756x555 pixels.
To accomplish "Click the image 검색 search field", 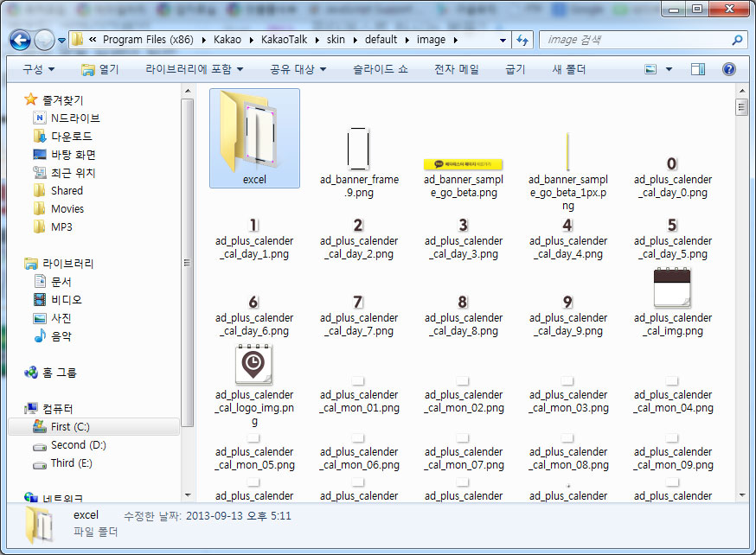I will [631, 40].
